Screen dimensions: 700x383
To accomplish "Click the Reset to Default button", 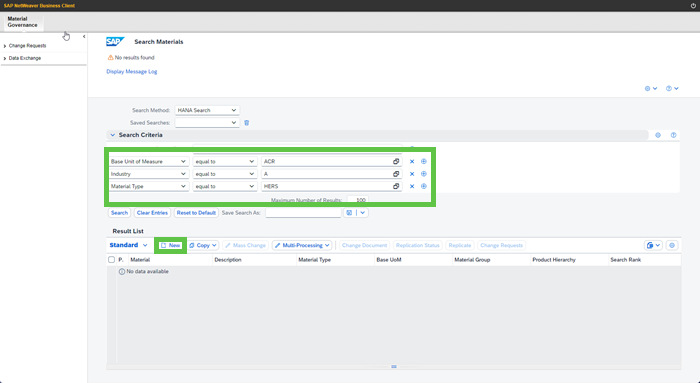I will pyautogui.click(x=196, y=213).
